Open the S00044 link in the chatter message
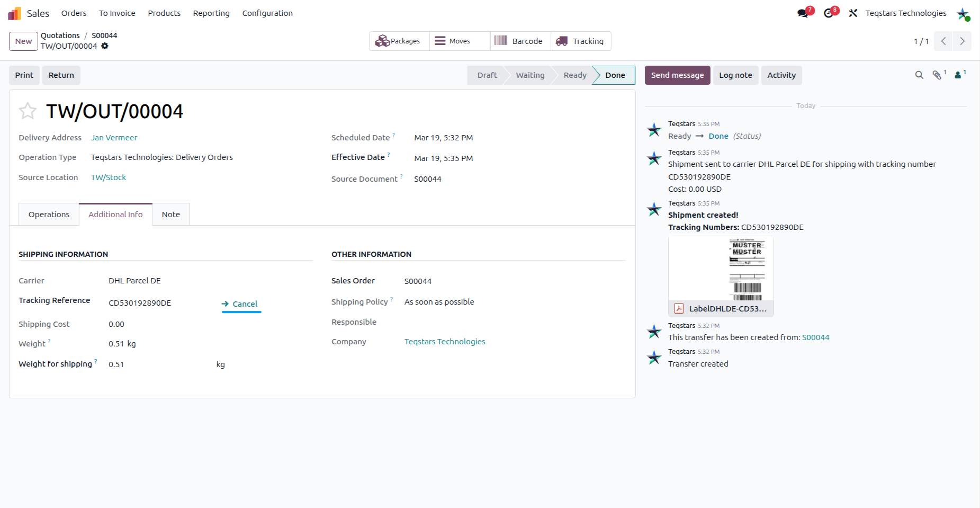 coord(815,337)
